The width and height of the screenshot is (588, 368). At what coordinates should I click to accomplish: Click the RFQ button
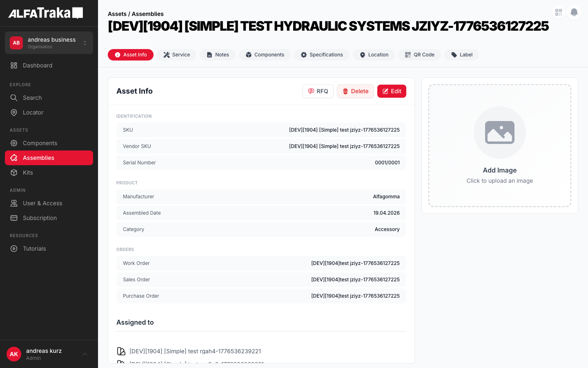(x=318, y=91)
